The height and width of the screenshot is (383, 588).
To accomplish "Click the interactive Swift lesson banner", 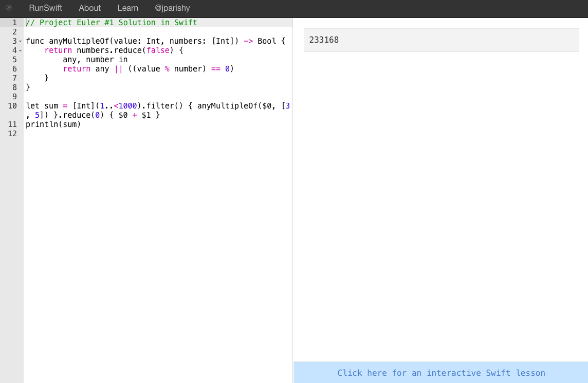I will click(x=441, y=373).
